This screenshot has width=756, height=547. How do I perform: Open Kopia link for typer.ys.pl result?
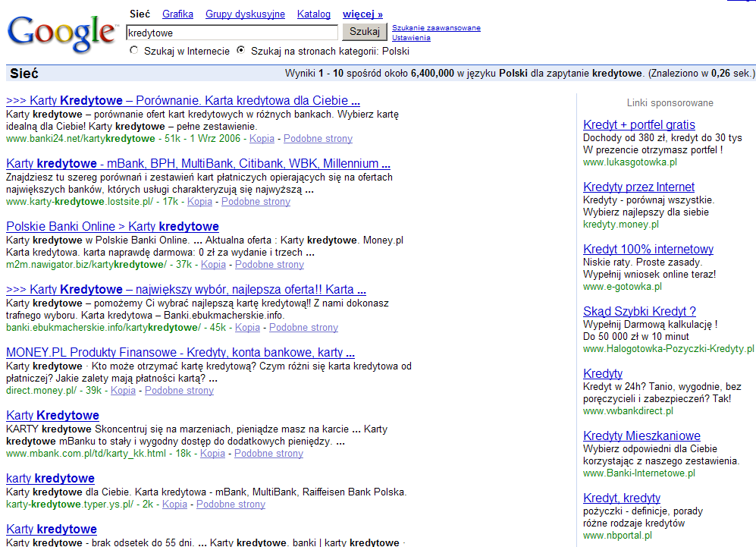174,504
